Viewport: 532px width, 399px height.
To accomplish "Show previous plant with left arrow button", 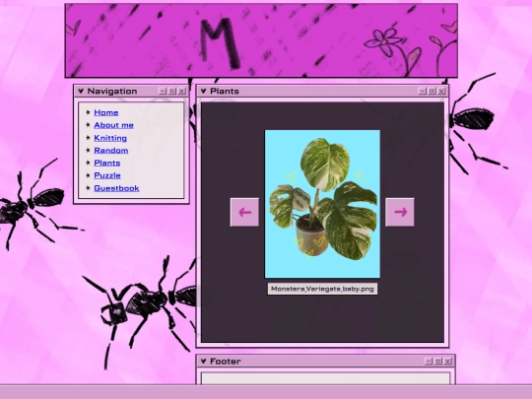I will point(244,212).
